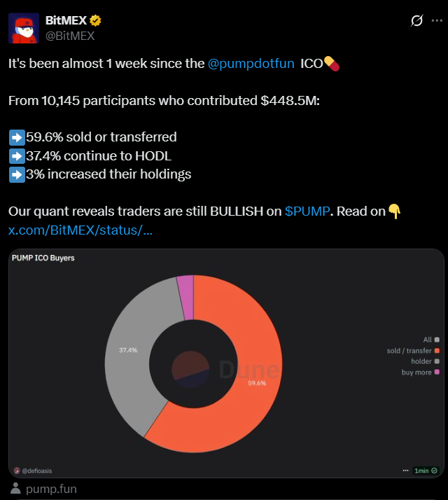
Task: Click the pink buy more donut slice
Action: pyautogui.click(x=186, y=296)
